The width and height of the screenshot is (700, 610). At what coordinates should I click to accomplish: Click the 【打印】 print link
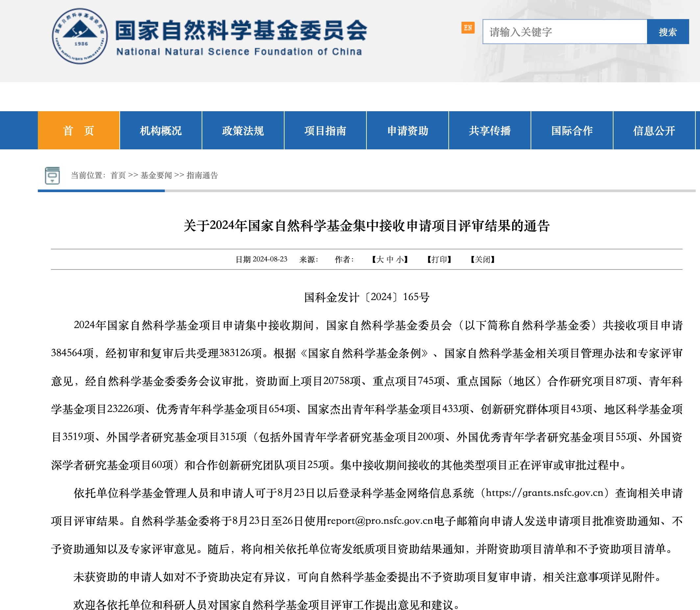[439, 259]
